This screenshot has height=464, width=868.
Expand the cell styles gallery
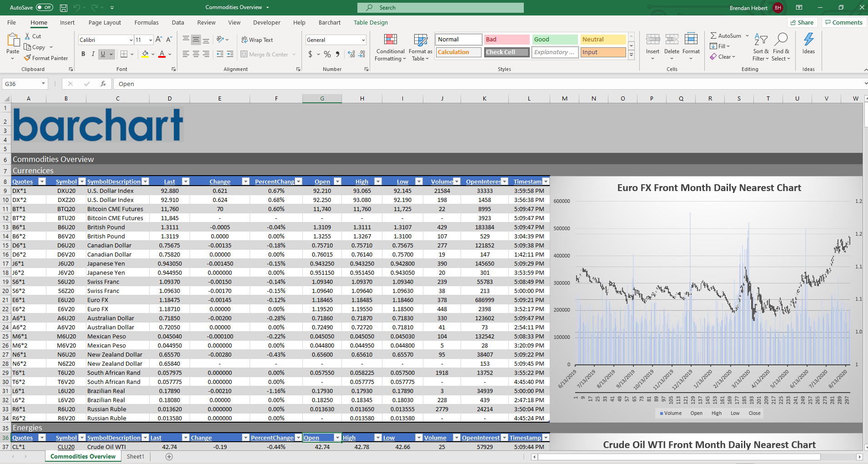631,55
